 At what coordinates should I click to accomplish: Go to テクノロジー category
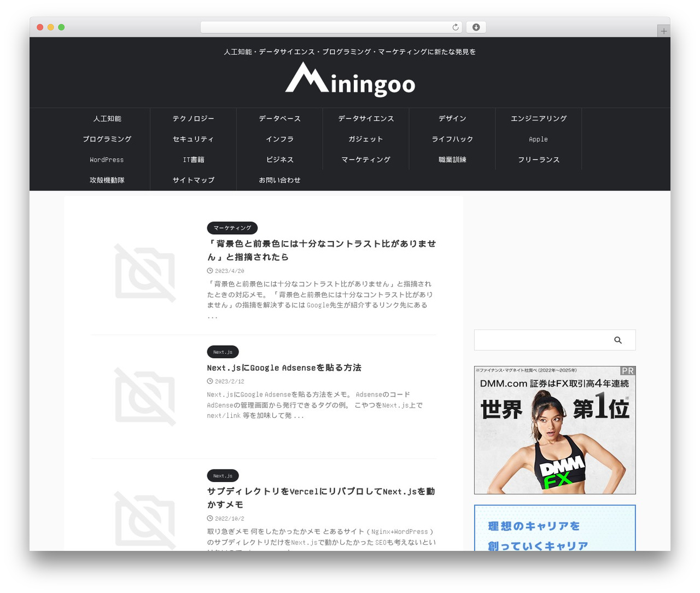tap(194, 119)
